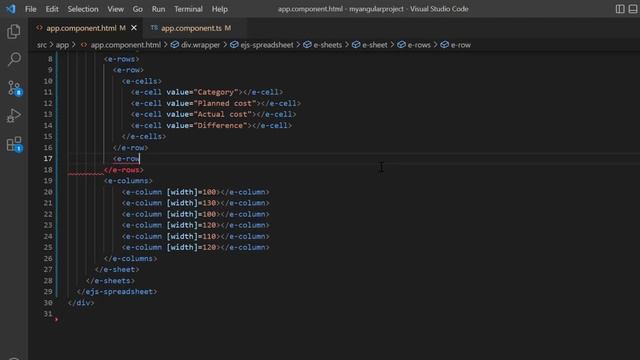Click </div> tag on line 30
This screenshot has height=360, width=640.
tap(81, 303)
